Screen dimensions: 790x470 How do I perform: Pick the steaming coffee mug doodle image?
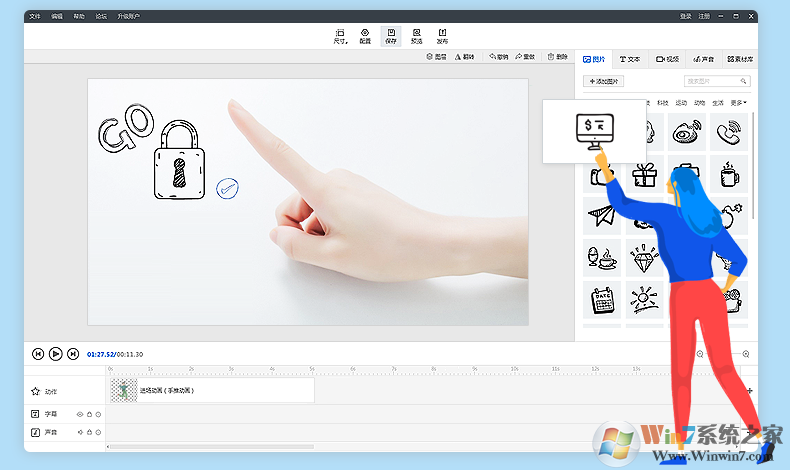click(729, 174)
